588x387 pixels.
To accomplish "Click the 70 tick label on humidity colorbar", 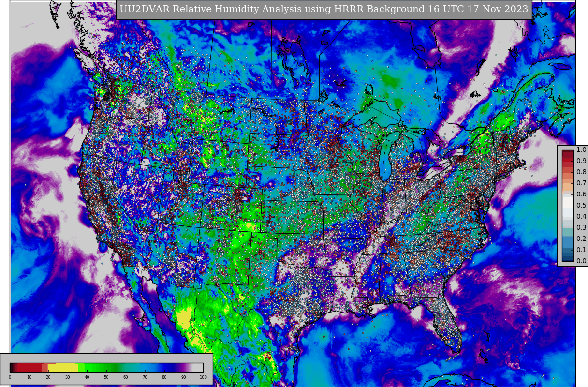I will click(145, 377).
